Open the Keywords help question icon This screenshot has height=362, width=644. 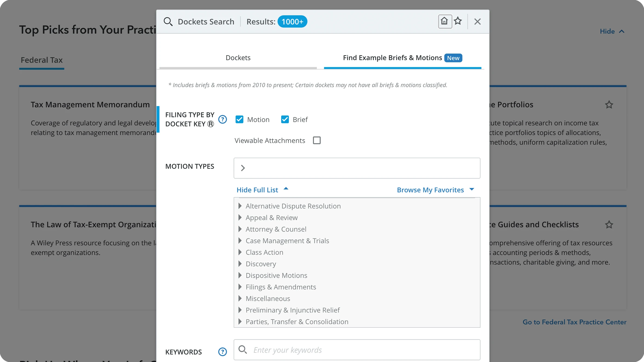[222, 352]
